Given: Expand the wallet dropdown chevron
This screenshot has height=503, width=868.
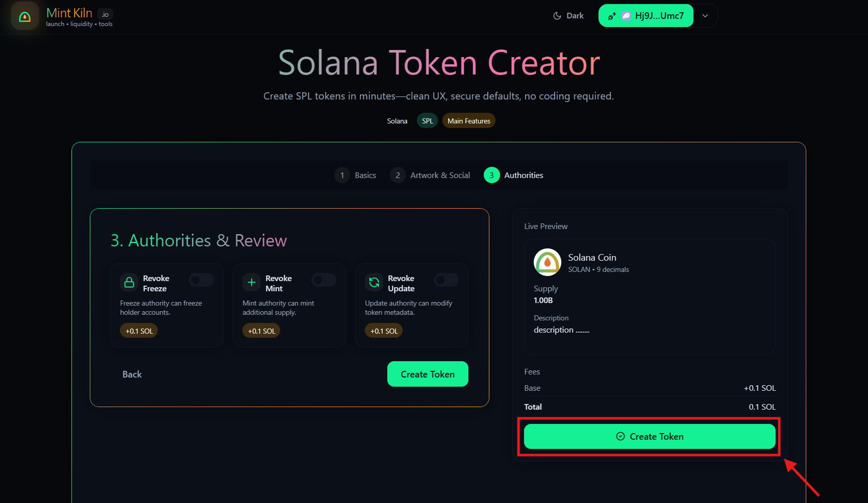Looking at the screenshot, I should pyautogui.click(x=705, y=16).
